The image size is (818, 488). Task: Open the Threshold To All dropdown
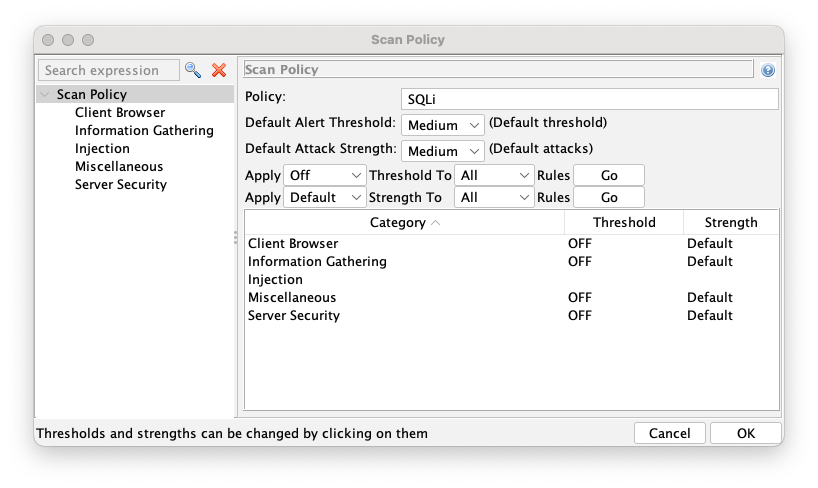pyautogui.click(x=495, y=175)
